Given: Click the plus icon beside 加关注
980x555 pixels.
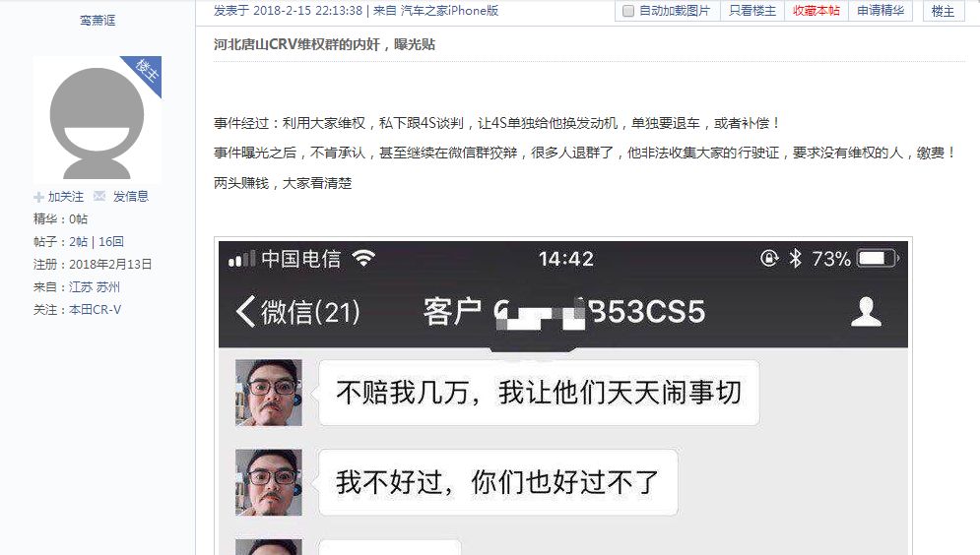Looking at the screenshot, I should click(x=38, y=197).
